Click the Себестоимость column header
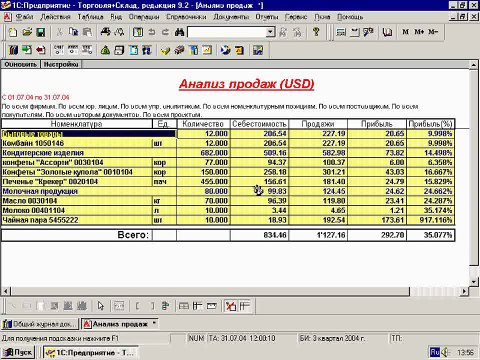The height and width of the screenshot is (360, 480). pyautogui.click(x=259, y=124)
